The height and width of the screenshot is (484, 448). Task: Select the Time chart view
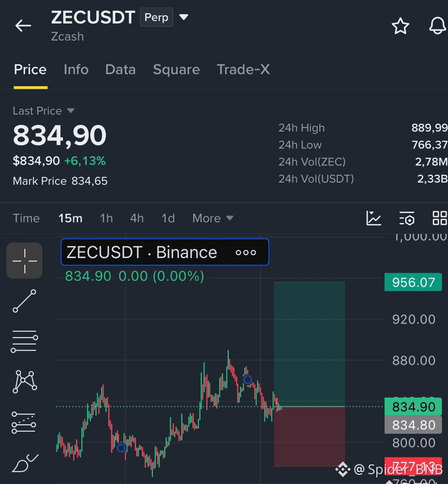coord(26,218)
